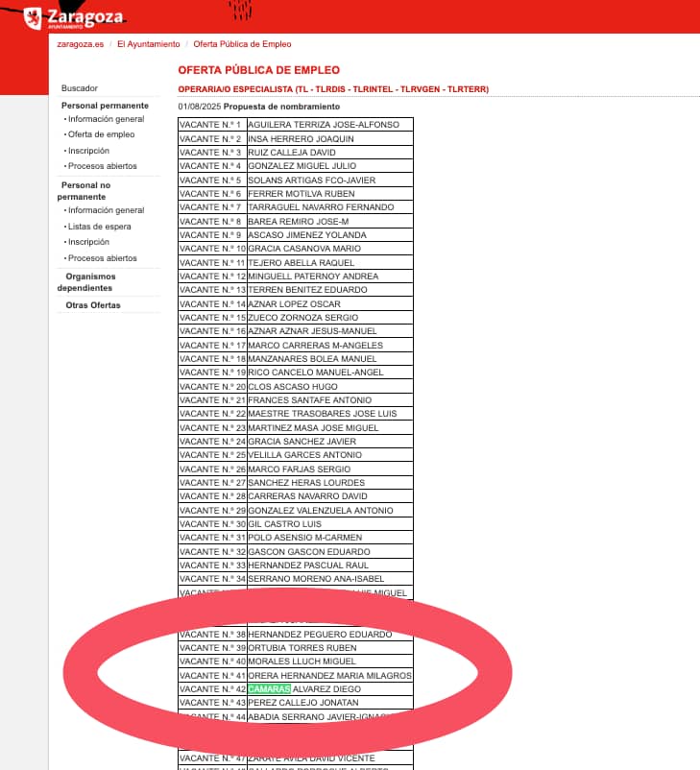Open Oferta de empleo sidebar link
The width and height of the screenshot is (700, 770).
101,134
